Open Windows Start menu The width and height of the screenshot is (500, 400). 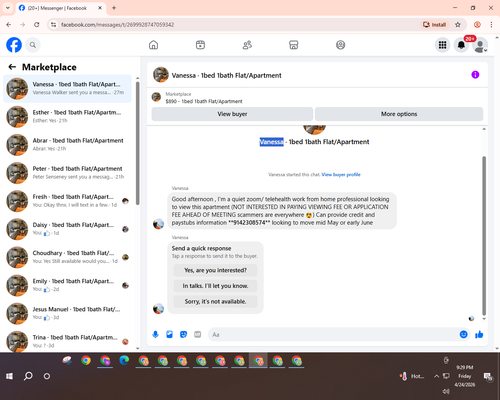pos(9,376)
